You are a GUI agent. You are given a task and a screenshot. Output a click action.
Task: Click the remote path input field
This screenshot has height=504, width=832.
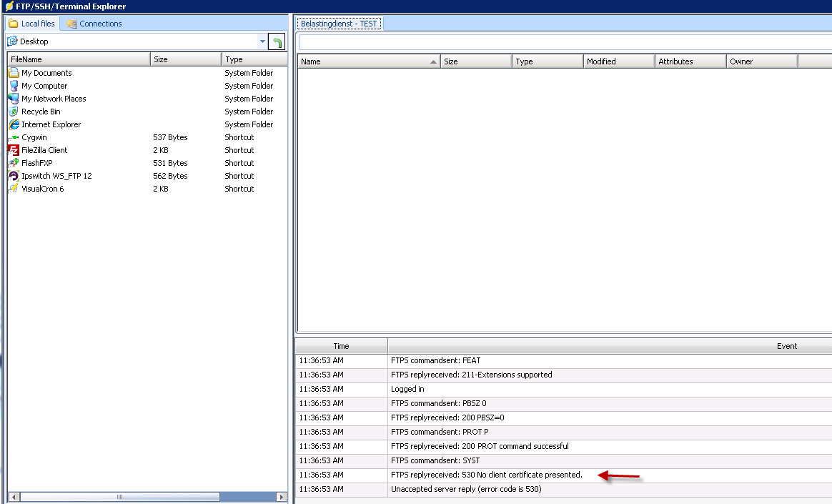click(565, 42)
